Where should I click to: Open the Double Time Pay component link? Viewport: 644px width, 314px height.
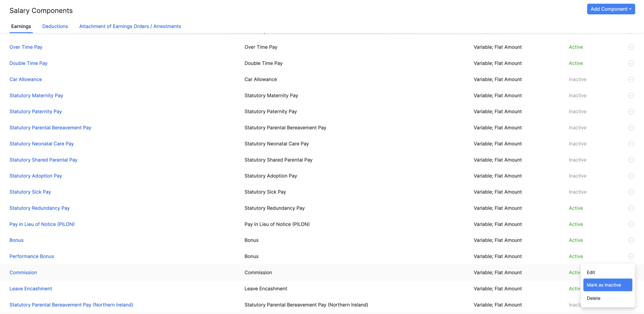[29, 63]
